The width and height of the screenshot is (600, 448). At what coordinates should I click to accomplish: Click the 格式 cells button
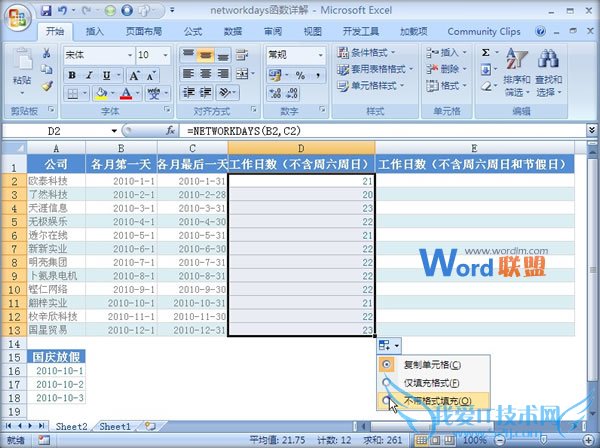coord(446,86)
